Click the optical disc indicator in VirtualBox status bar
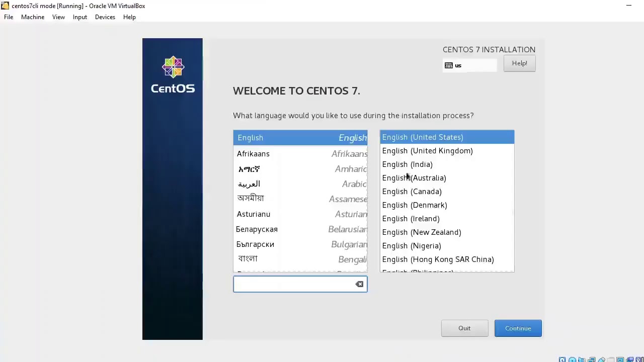The width and height of the screenshot is (644, 362). coord(572,360)
